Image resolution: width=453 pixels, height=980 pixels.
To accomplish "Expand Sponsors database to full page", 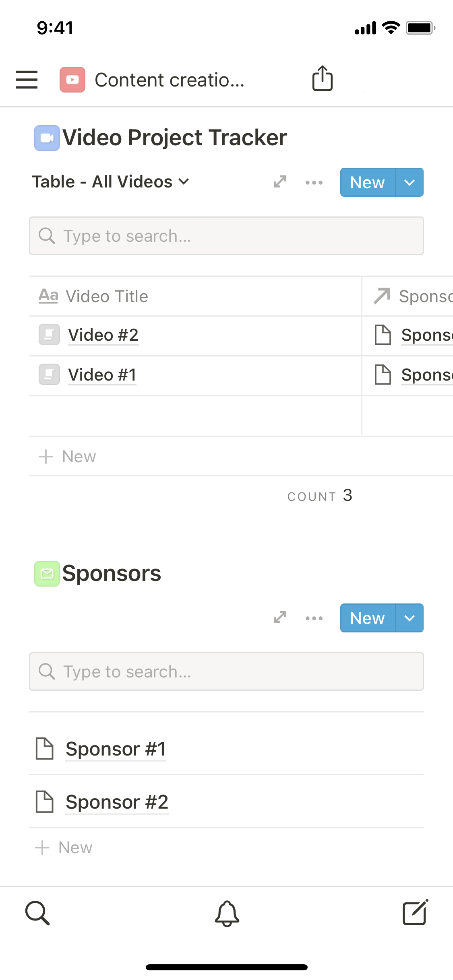I will 280,618.
